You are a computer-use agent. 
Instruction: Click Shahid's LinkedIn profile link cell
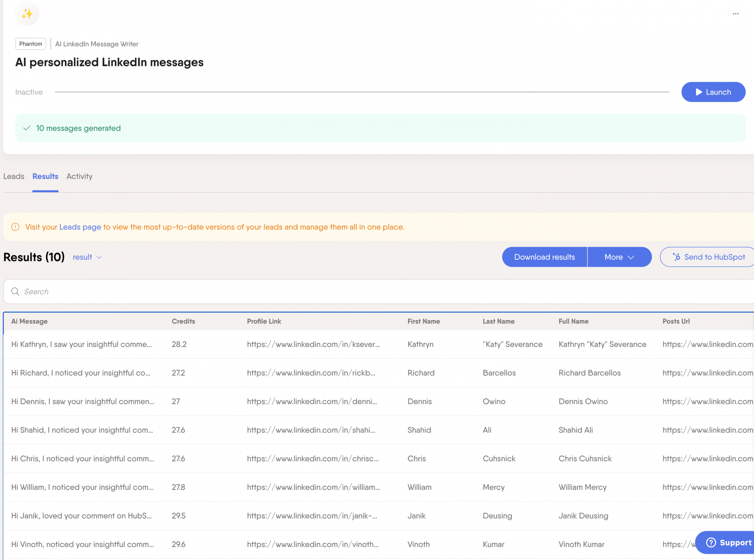point(311,430)
